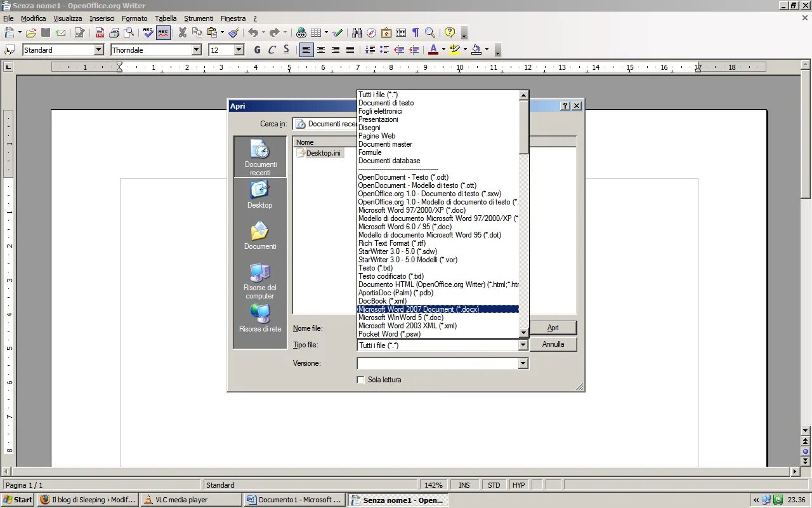The image size is (812, 508).
Task: Click the Edit file icon
Action: (79, 32)
